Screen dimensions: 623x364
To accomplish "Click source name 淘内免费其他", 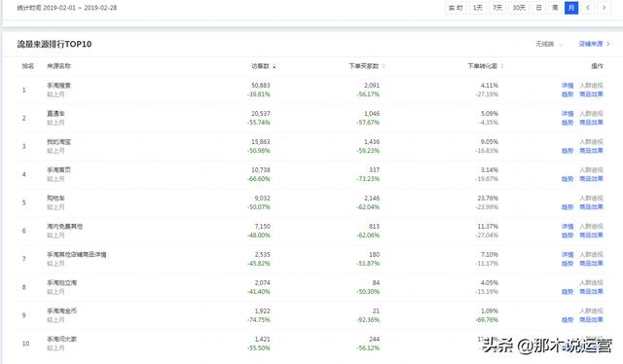I will point(65,227).
